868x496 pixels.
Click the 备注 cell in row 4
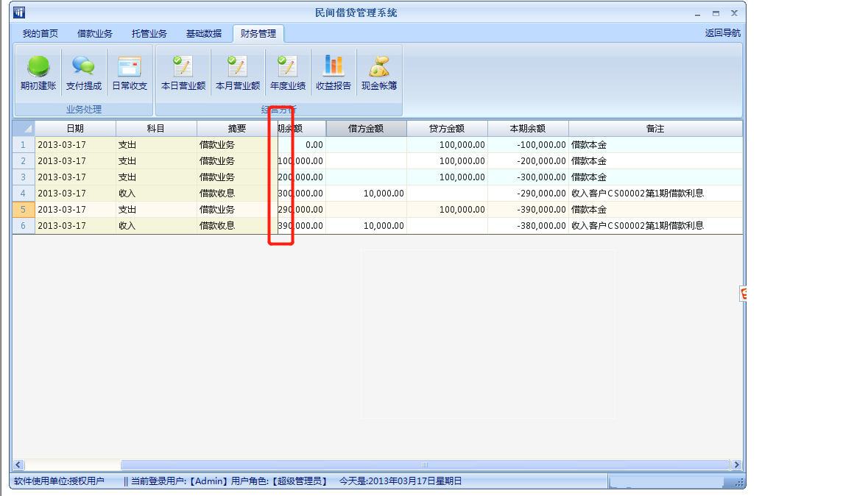654,194
